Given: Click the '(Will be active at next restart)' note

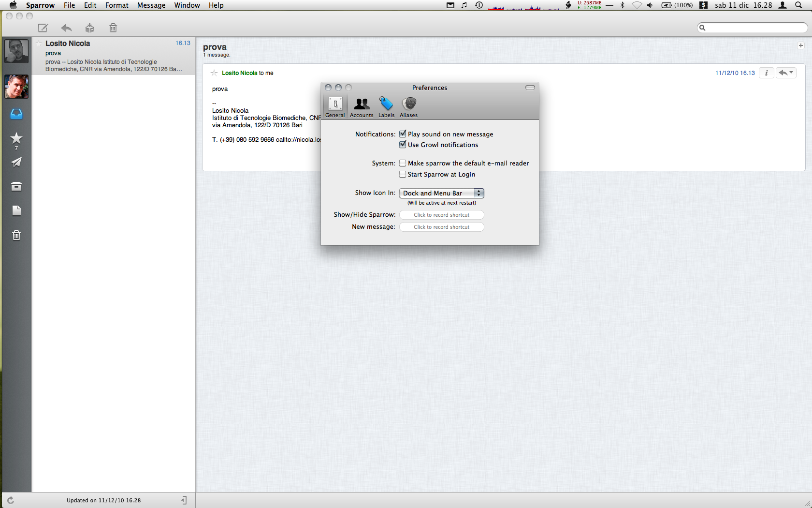Looking at the screenshot, I should click(442, 203).
